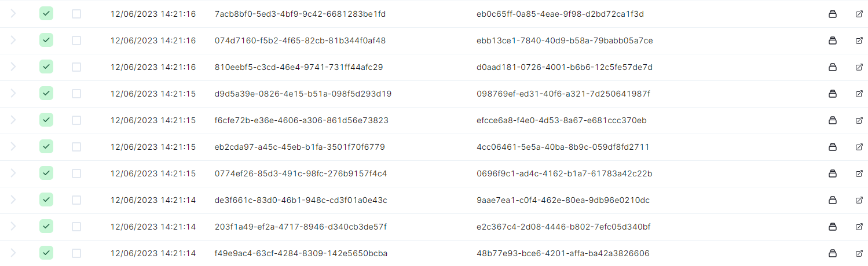868x266 pixels.
Task: Click the green status check for row 810eebf5-c3cd
Action: 46,67
